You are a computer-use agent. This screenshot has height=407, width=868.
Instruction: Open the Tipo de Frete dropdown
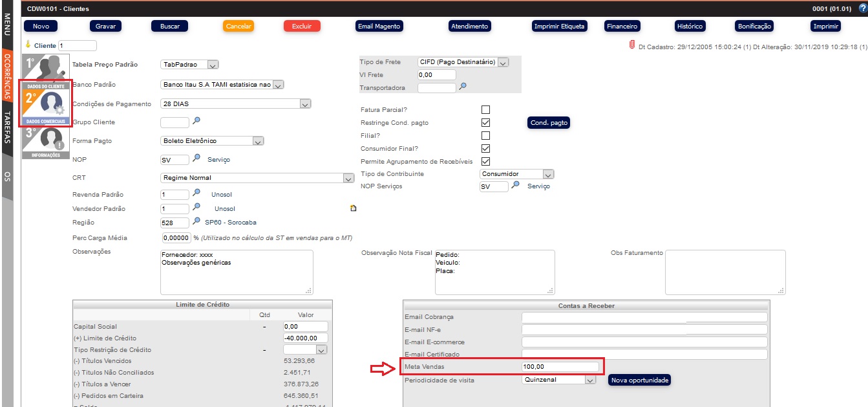503,62
